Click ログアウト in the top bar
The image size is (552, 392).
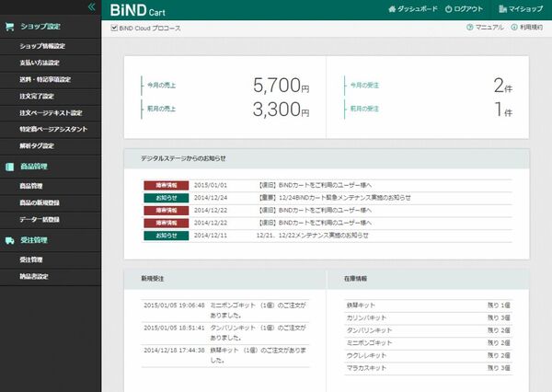pyautogui.click(x=468, y=9)
